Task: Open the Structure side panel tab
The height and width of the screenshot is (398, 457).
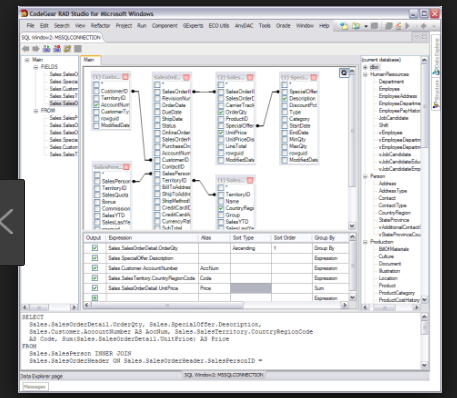Action: (436, 95)
